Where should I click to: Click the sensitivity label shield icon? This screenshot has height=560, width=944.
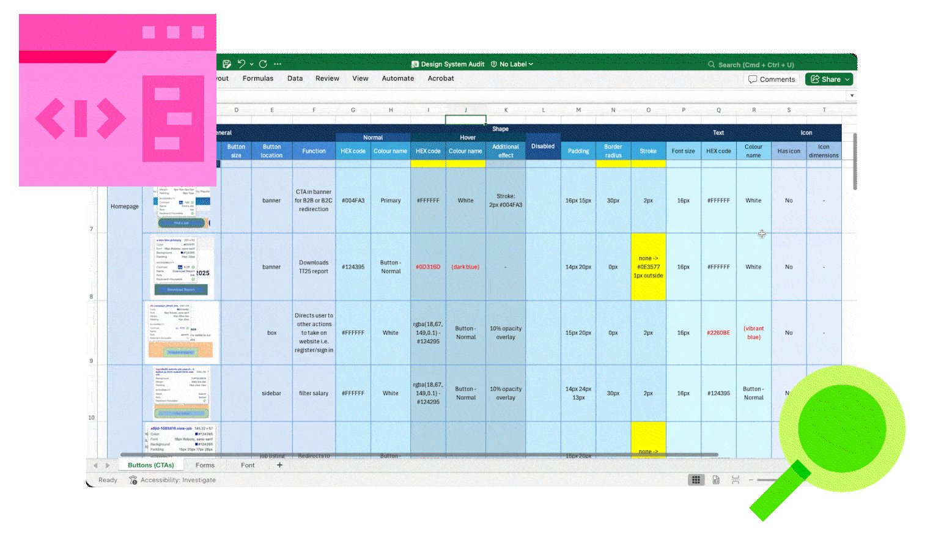pyautogui.click(x=494, y=64)
